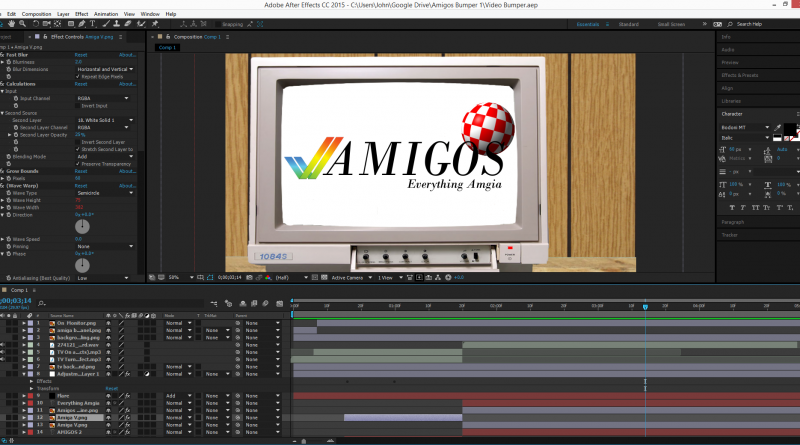Select the Pen tool
This screenshot has height=445, width=800.
(x=82, y=24)
